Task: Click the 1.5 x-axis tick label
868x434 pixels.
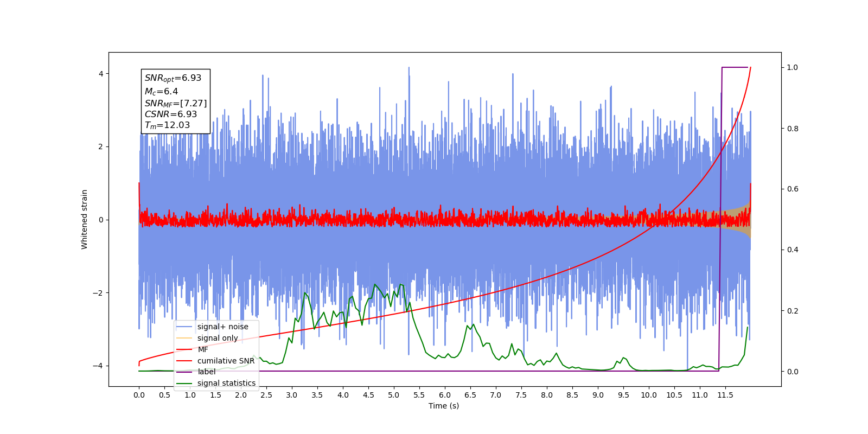Action: coord(215,395)
